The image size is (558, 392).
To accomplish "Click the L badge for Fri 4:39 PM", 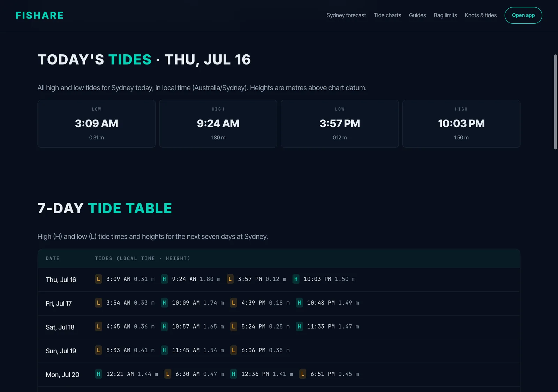I will 233,303.
